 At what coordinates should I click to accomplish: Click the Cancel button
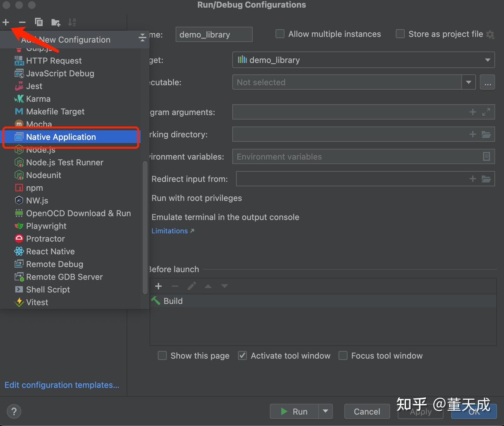coord(367,411)
